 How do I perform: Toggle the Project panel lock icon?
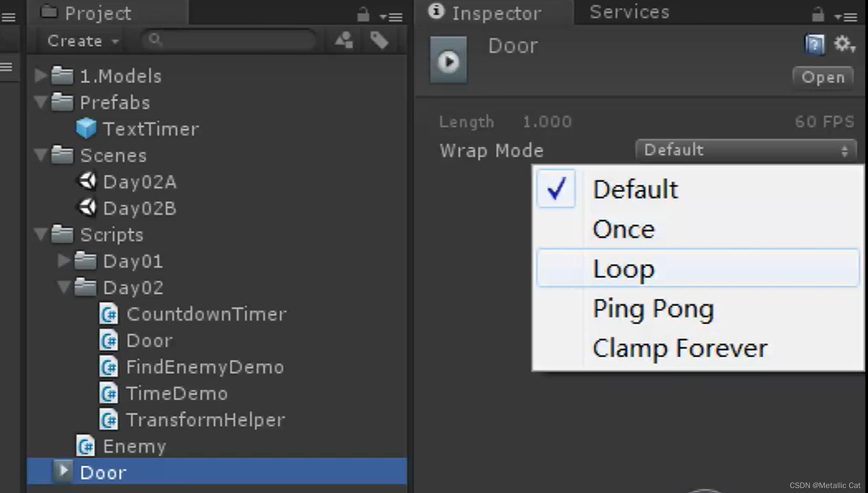(364, 15)
